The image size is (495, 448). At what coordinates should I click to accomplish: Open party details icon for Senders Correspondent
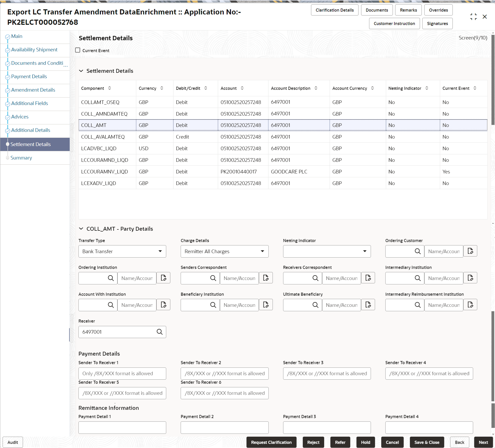point(266,278)
